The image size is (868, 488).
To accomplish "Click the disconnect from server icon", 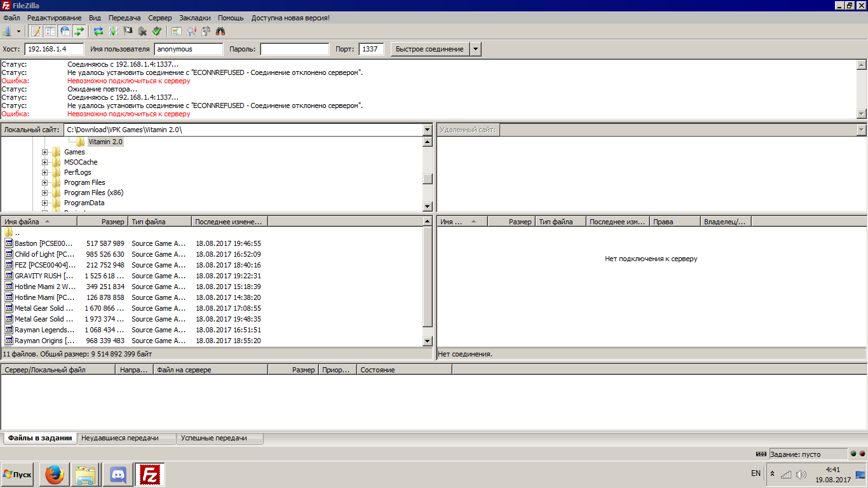I will click(x=142, y=30).
